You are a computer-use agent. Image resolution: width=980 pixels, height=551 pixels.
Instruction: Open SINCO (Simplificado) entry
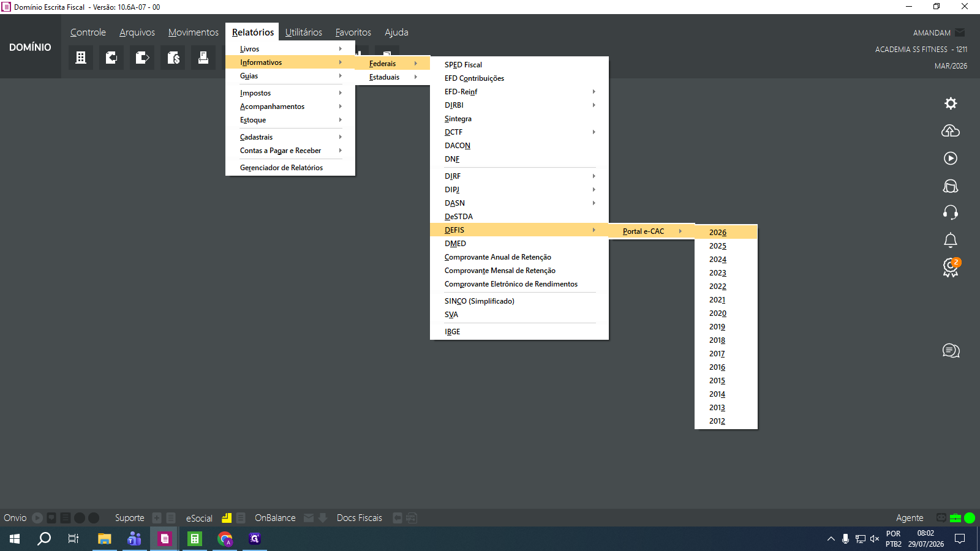point(519,301)
